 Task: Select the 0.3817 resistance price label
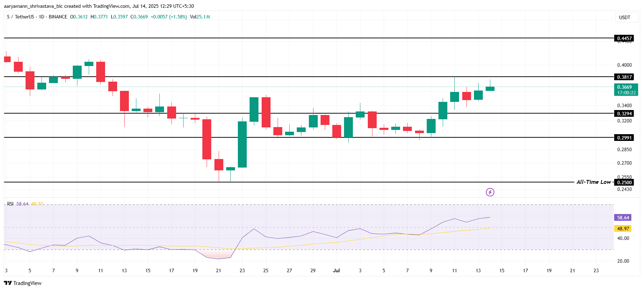tap(624, 77)
